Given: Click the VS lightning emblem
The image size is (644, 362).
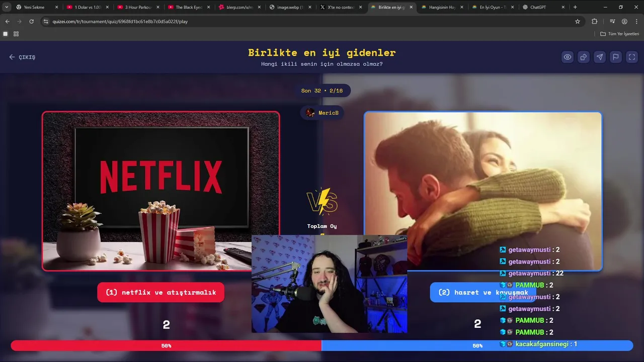Looking at the screenshot, I should tap(322, 201).
